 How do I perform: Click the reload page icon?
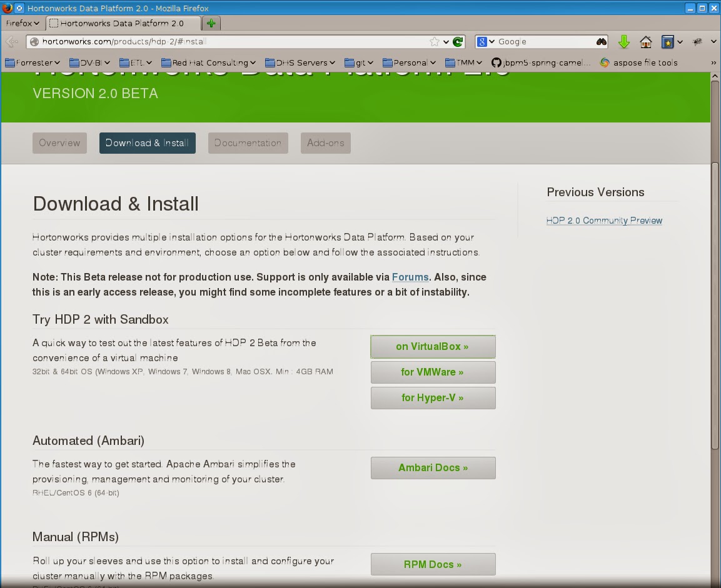point(458,42)
